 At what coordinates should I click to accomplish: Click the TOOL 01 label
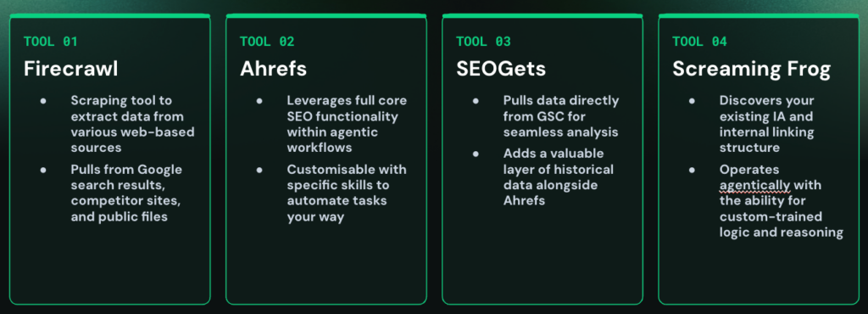click(51, 42)
